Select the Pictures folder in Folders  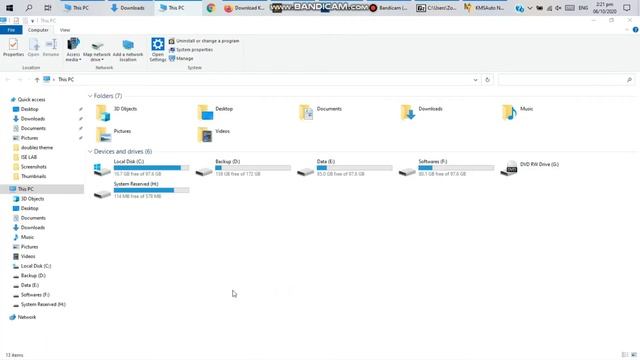point(114,135)
